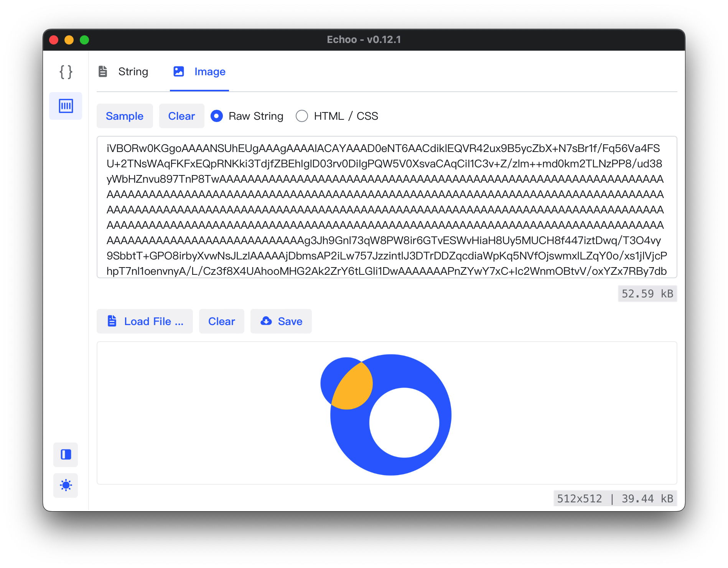This screenshot has width=728, height=568.
Task: Select the Base64 barcode tool in sidebar
Action: (x=66, y=106)
